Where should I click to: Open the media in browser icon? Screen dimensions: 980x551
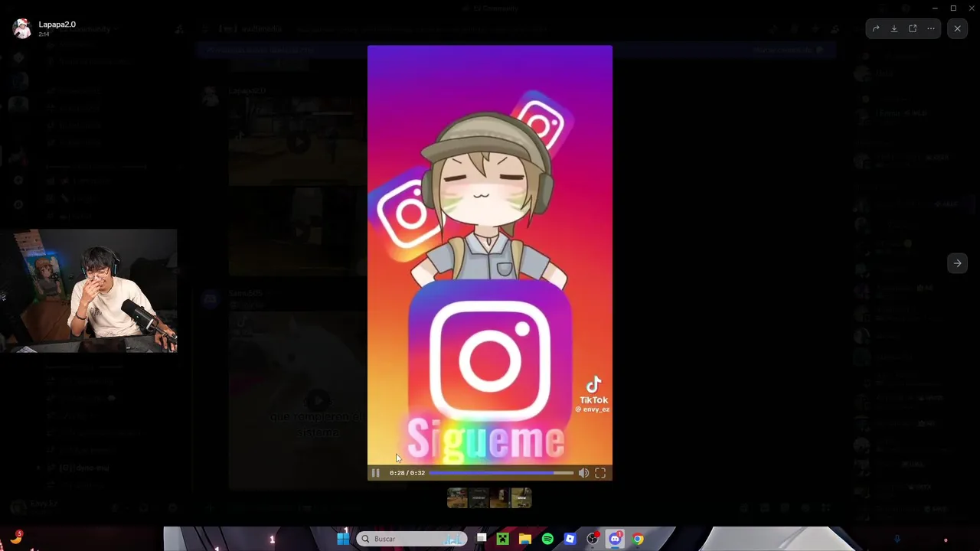pyautogui.click(x=913, y=28)
